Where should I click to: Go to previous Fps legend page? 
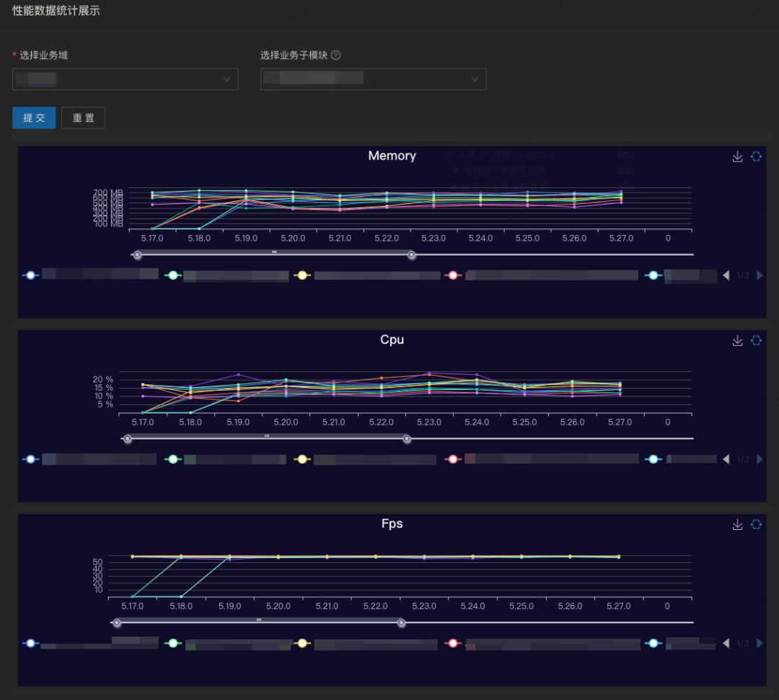coord(726,643)
